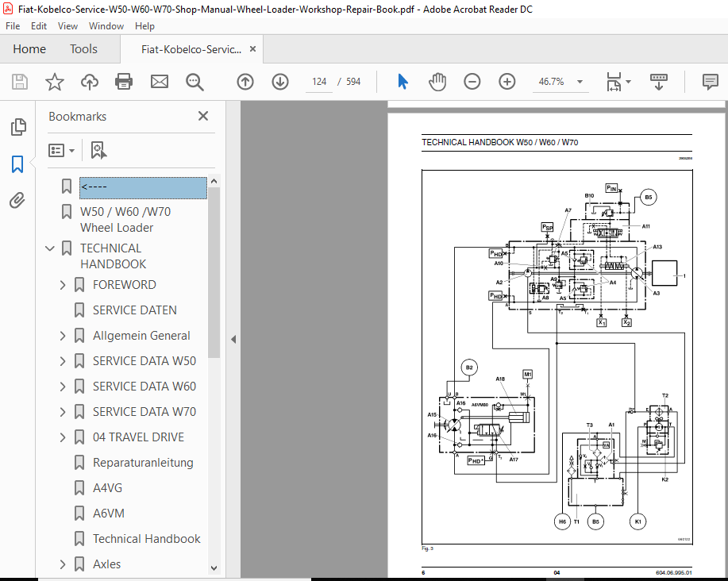Open zoom level dropdown

(580, 82)
